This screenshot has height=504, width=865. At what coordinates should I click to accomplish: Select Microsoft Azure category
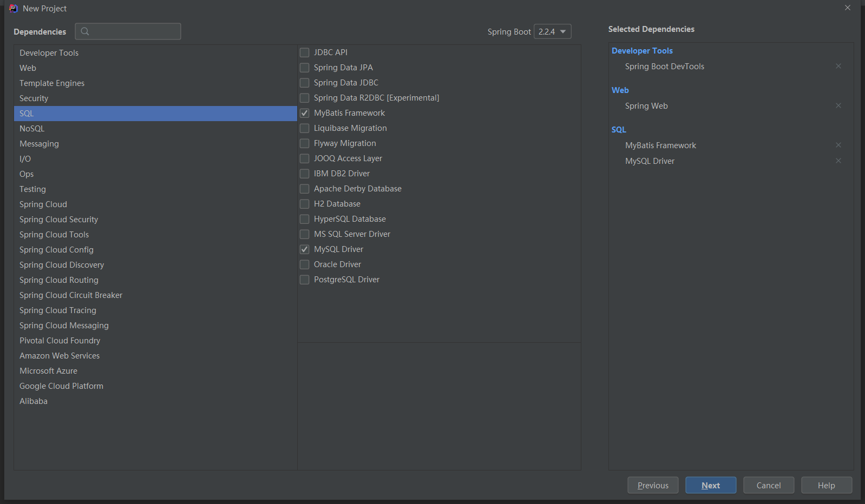[155, 371]
